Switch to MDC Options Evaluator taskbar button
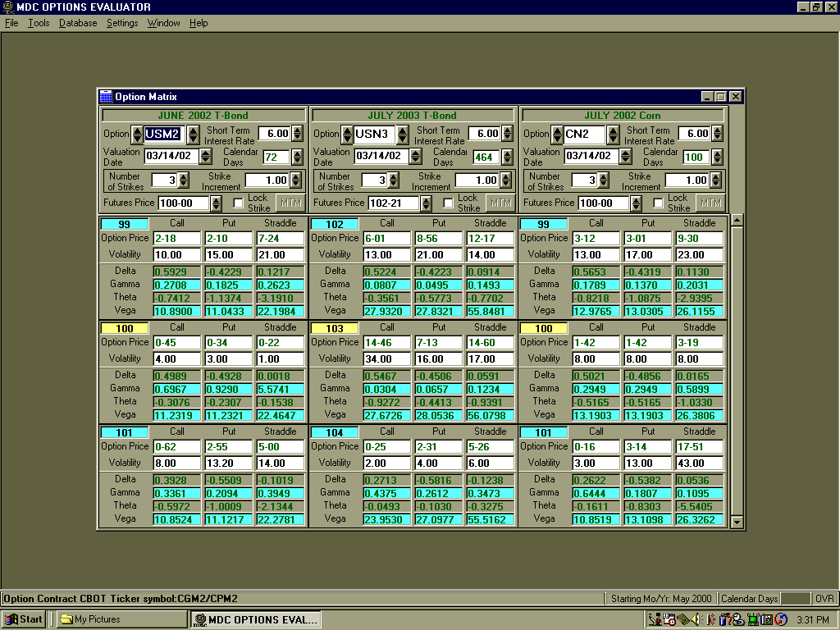Image resolution: width=840 pixels, height=630 pixels. pos(256,619)
